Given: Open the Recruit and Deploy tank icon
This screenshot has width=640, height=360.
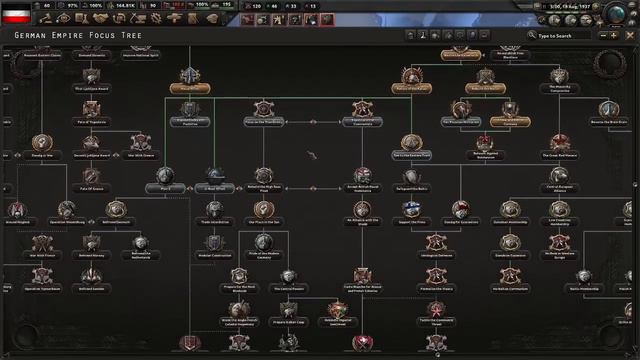Looking at the screenshot, I should point(175,18).
